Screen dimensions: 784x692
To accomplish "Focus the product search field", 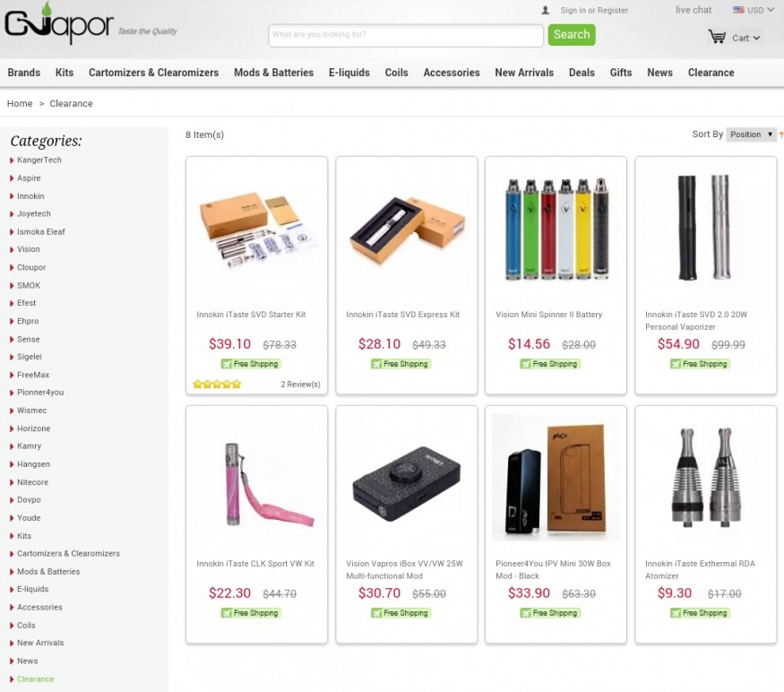I will click(x=406, y=35).
